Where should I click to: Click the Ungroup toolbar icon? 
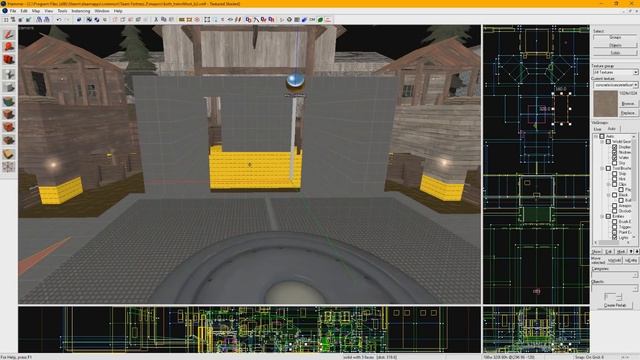click(x=97, y=20)
